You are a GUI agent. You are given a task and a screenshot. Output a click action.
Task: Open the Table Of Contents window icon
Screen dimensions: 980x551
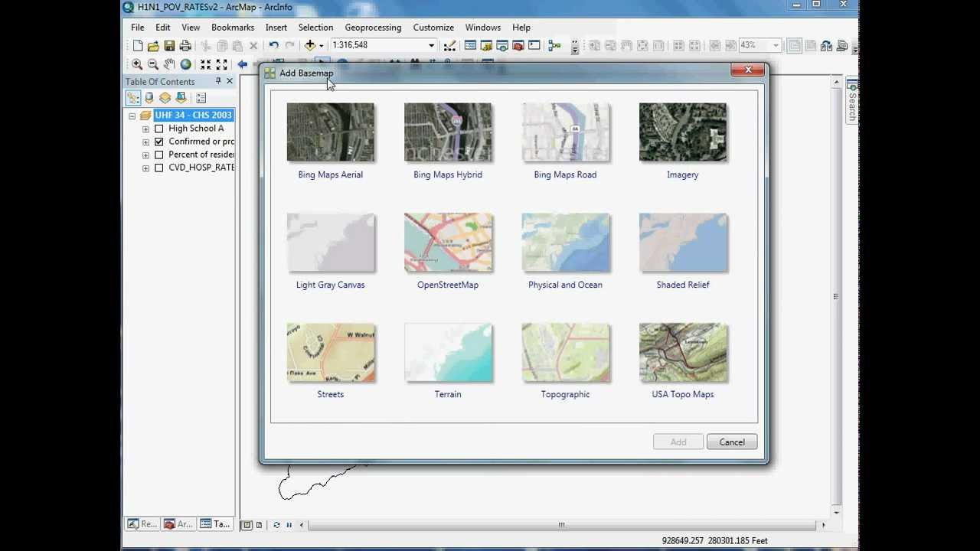[470, 46]
